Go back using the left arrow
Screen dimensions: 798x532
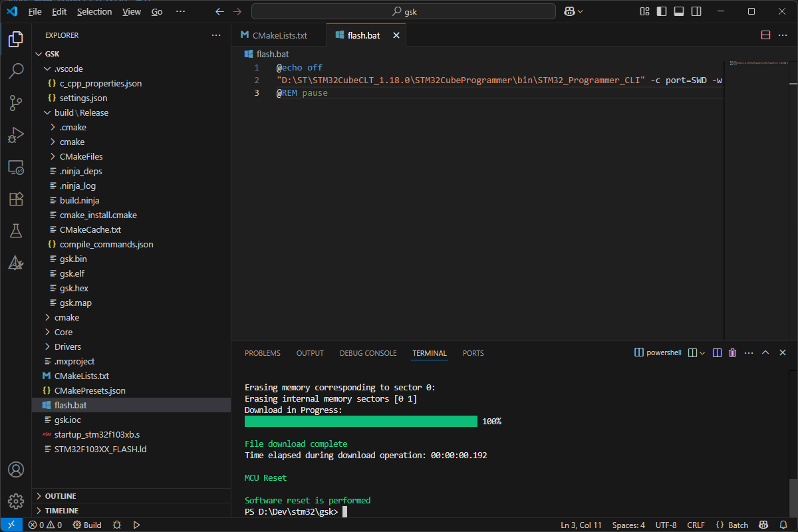[219, 11]
